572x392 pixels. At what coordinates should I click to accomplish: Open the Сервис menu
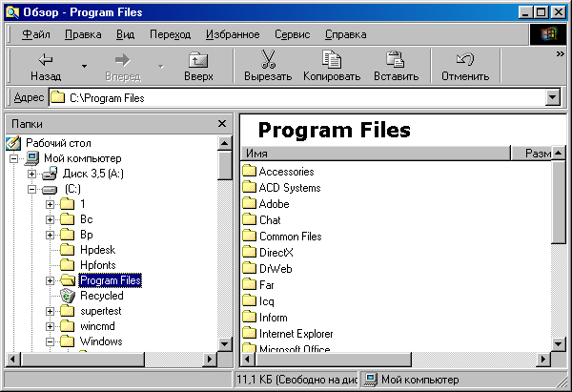click(293, 34)
